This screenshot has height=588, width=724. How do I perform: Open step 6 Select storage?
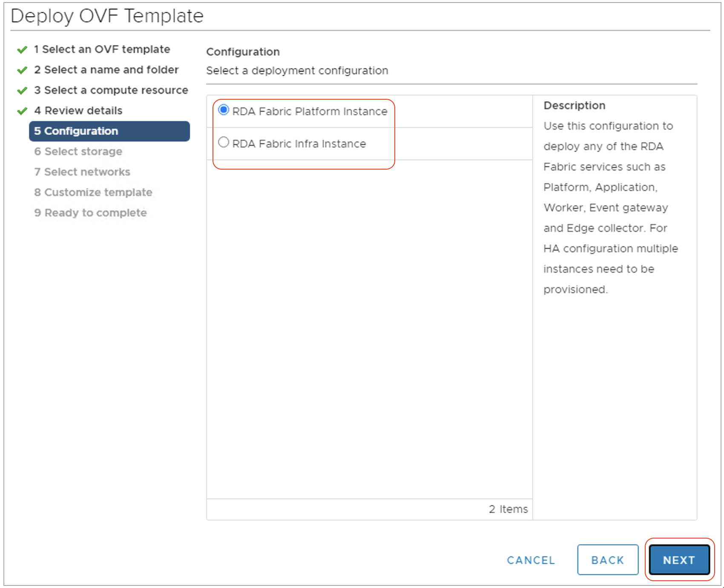78,151
